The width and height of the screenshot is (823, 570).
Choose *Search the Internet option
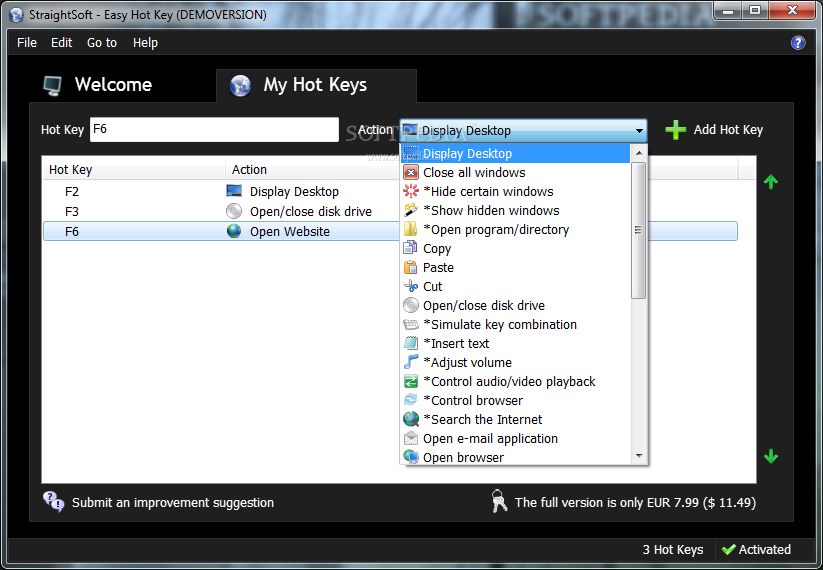coord(515,419)
